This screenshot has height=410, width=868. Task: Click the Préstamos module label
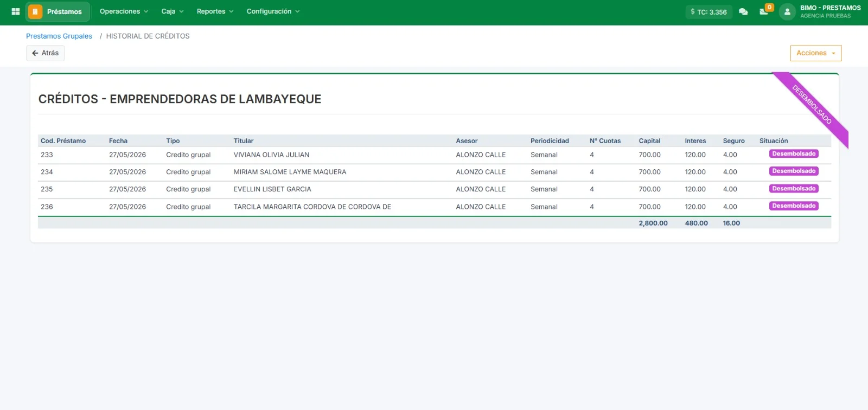click(x=65, y=12)
